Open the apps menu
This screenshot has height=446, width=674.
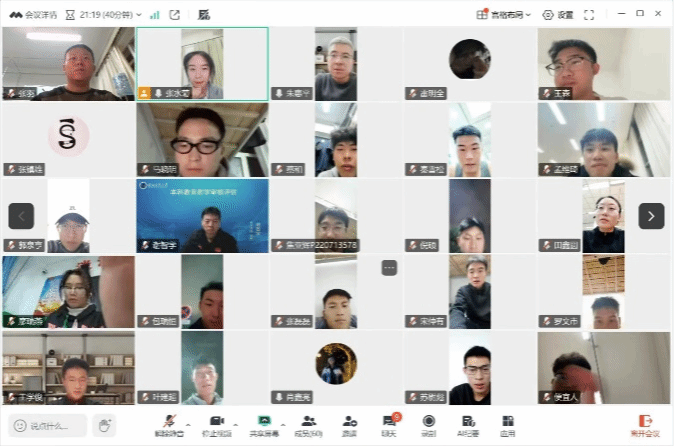click(x=508, y=423)
